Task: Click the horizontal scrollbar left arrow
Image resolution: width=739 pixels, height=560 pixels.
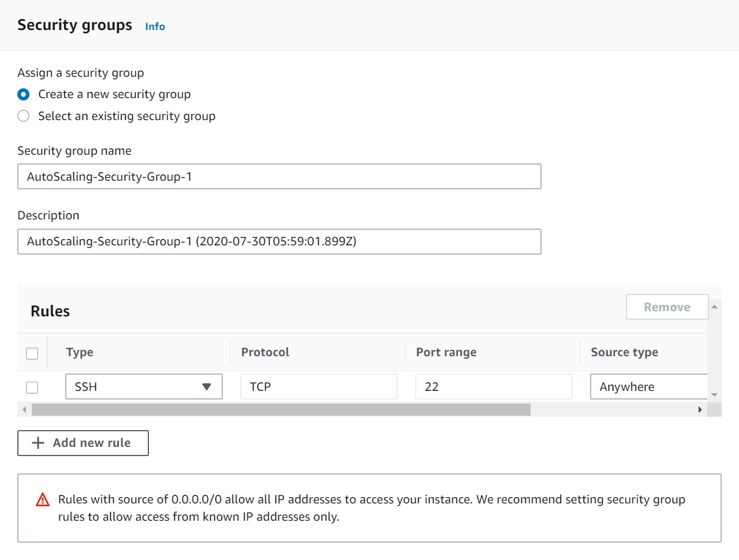Action: coord(24,410)
